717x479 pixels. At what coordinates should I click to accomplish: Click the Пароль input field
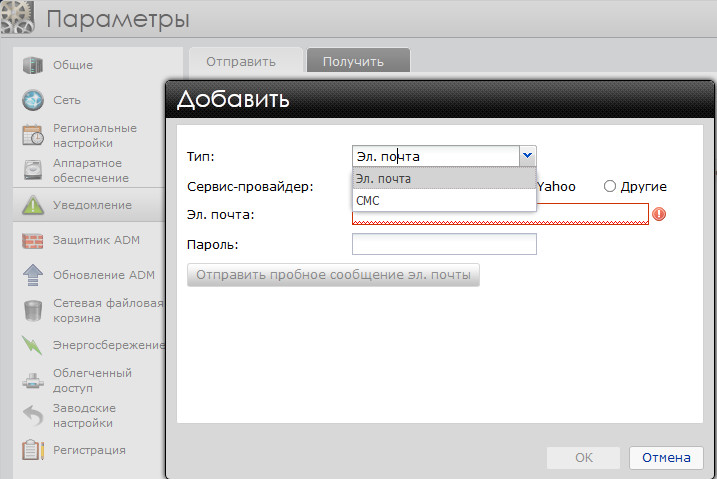click(444, 244)
